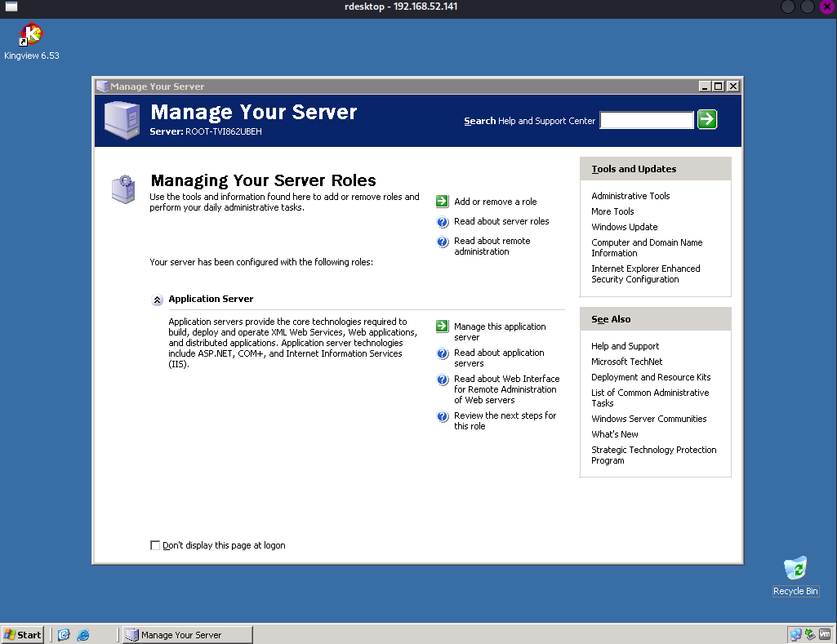Open Read about Web Interface for Remote Administration
This screenshot has width=837, height=644.
point(506,389)
